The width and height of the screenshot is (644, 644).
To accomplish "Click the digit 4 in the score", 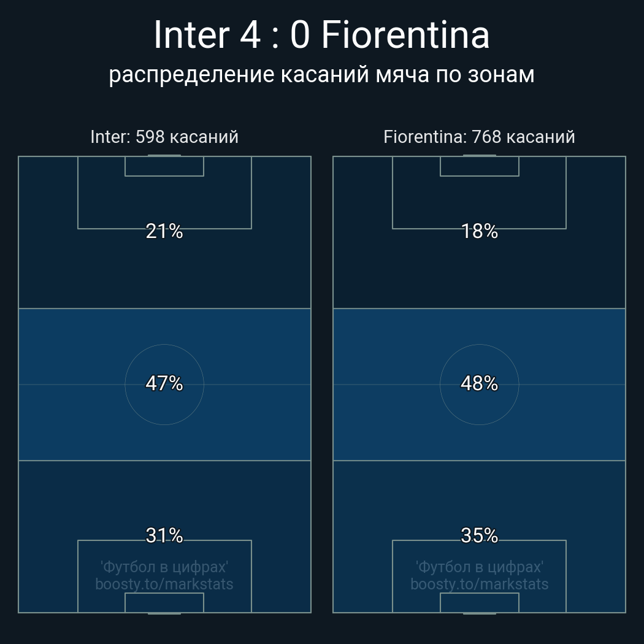I will point(250,36).
